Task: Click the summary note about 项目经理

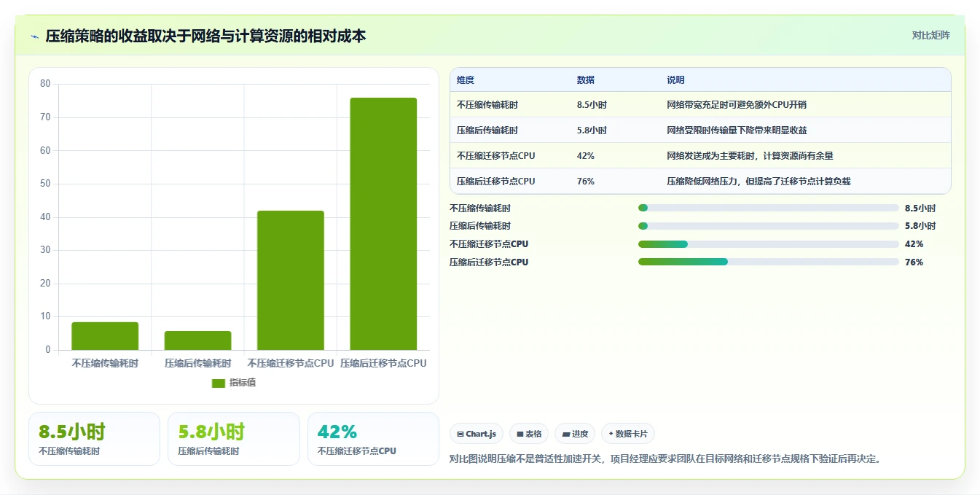Action: [x=665, y=459]
